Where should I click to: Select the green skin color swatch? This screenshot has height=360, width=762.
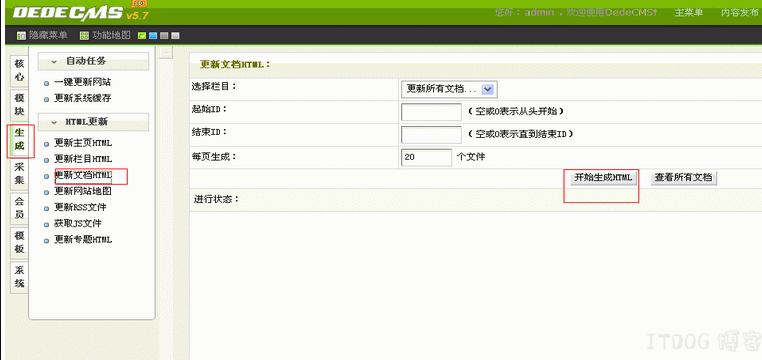(142, 35)
